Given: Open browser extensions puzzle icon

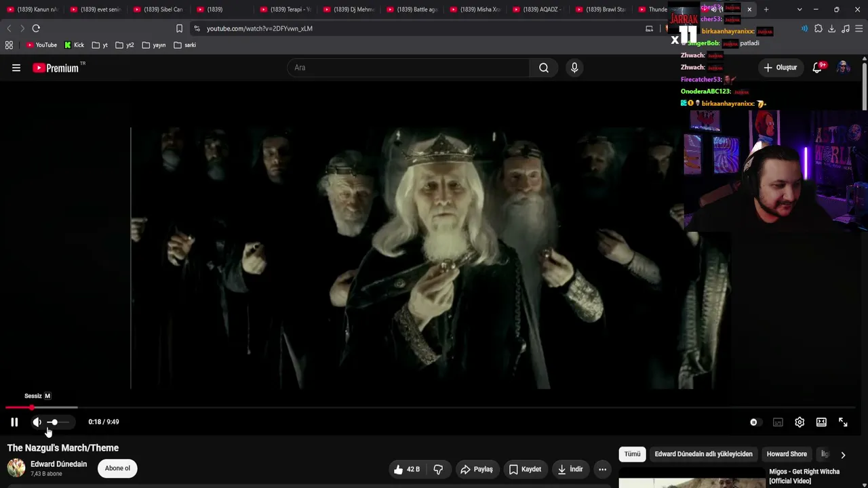Looking at the screenshot, I should [818, 28].
